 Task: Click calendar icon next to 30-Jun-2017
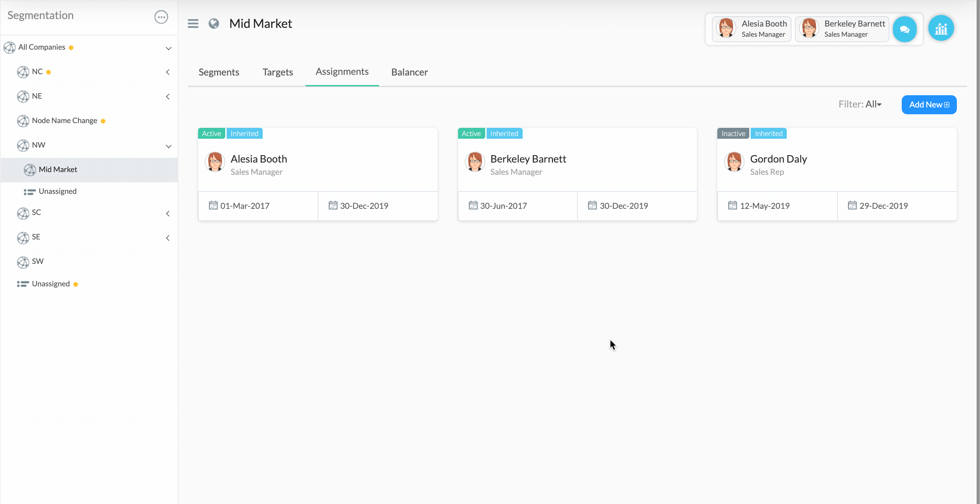coord(473,205)
